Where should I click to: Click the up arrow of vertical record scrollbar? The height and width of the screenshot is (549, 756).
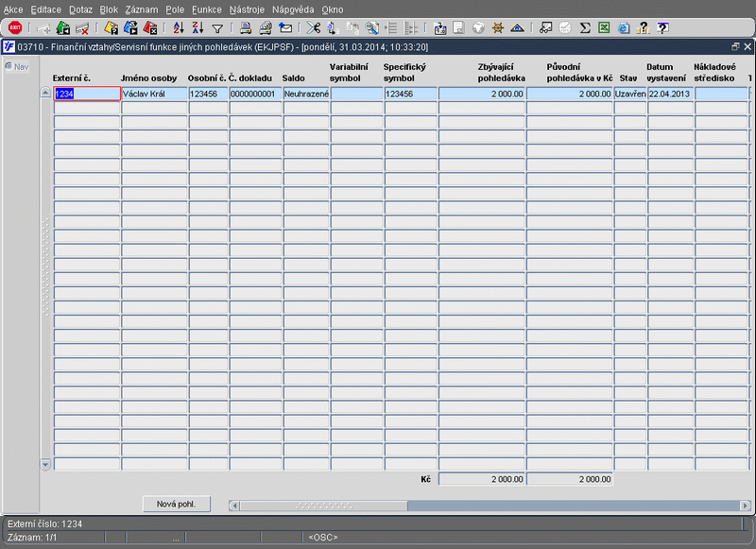(x=45, y=93)
